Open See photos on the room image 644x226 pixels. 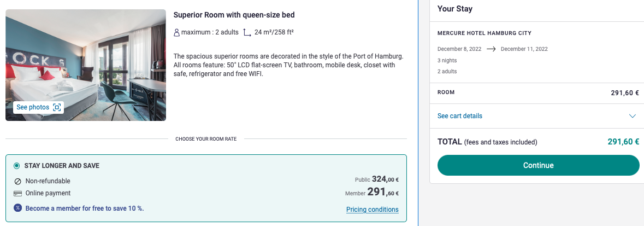(39, 107)
